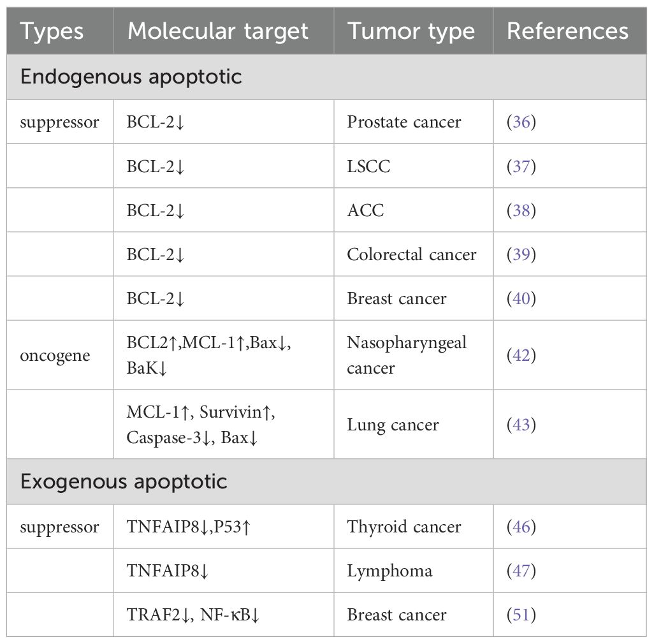Select the Exogenous apoptotic section heading
Image resolution: width=654 pixels, height=644 pixels.
click(124, 481)
